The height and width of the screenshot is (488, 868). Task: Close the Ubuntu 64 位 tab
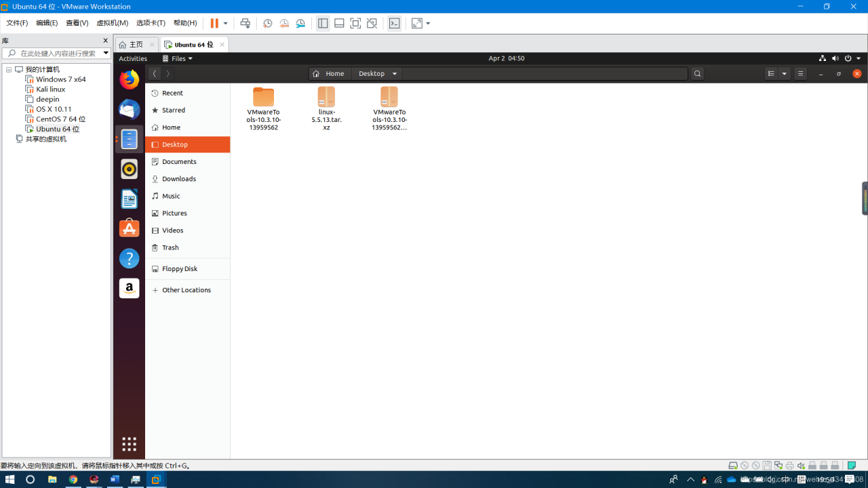[x=222, y=45]
